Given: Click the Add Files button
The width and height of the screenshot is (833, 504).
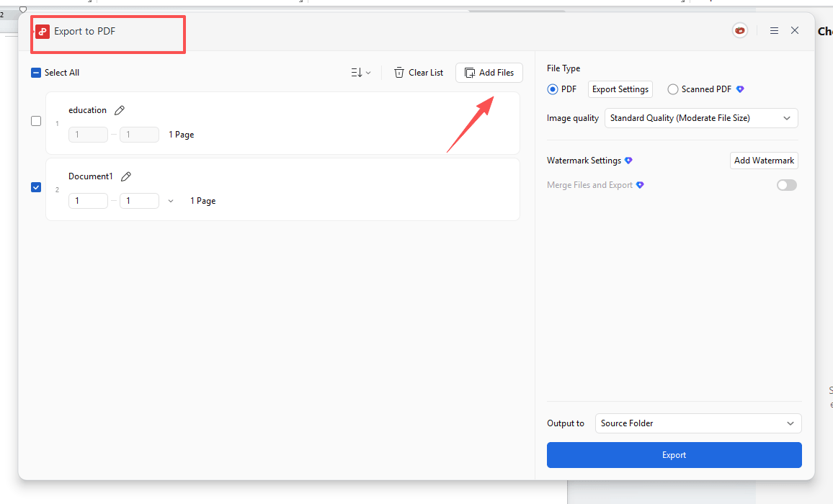Looking at the screenshot, I should (x=489, y=73).
